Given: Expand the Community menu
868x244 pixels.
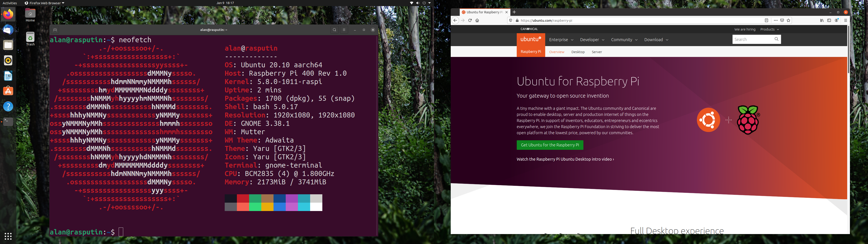Looking at the screenshot, I should pos(624,40).
